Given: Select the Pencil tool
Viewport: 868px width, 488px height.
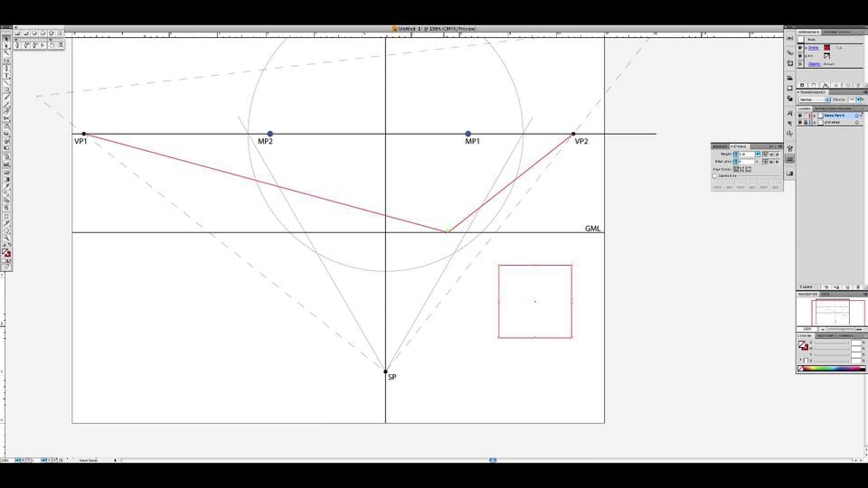Looking at the screenshot, I should [6, 105].
